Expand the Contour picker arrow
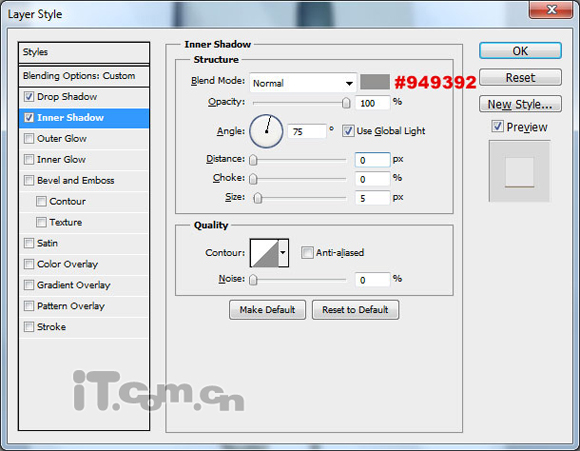 coord(283,253)
